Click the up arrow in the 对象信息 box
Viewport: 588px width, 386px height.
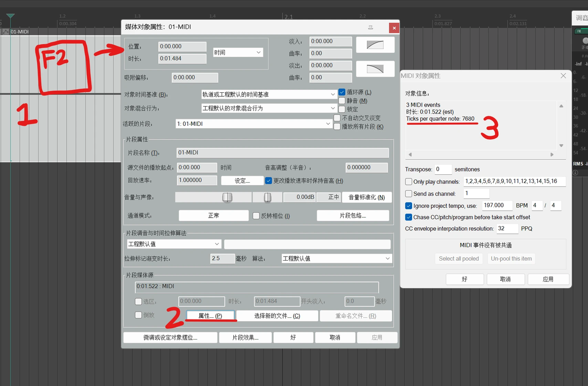[561, 106]
